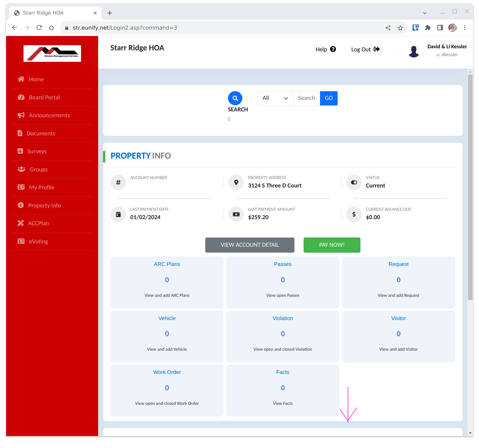The image size is (479, 448).
Task: Select the Home icon in the sidebar
Action: click(21, 79)
